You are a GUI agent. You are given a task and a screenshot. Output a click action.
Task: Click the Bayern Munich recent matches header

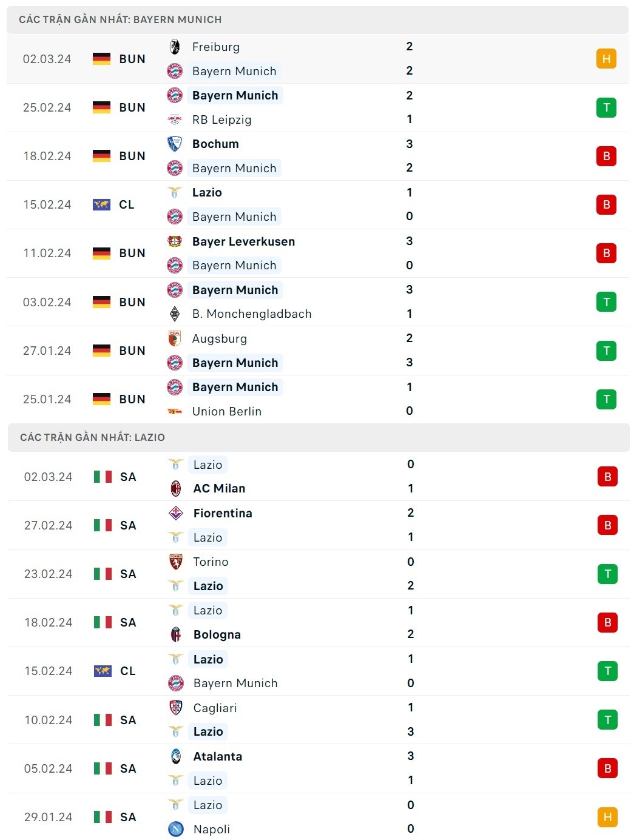pyautogui.click(x=120, y=19)
